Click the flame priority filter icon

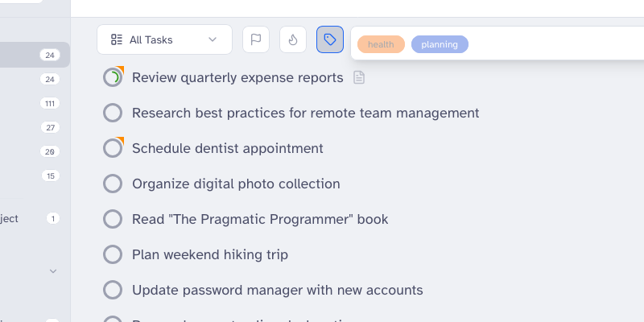293,39
